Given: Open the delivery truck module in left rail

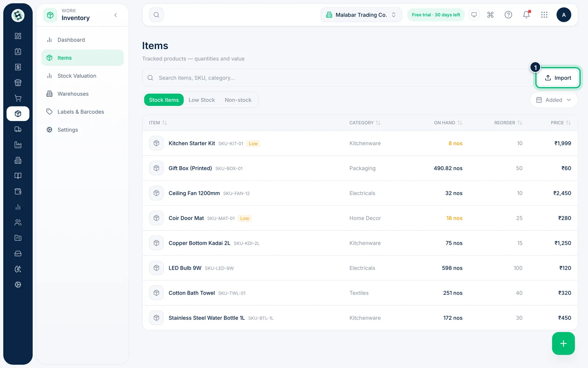Looking at the screenshot, I should tap(18, 129).
